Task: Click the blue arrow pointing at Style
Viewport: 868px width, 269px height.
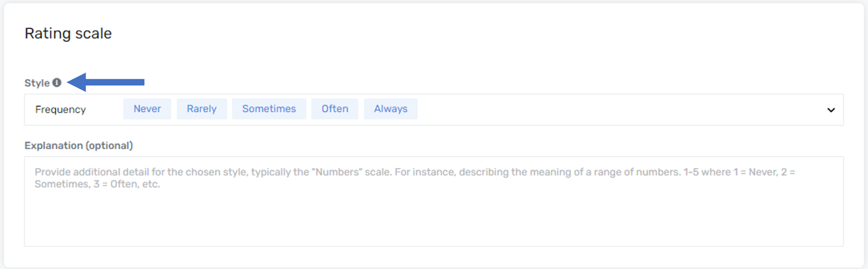Action: [106, 82]
